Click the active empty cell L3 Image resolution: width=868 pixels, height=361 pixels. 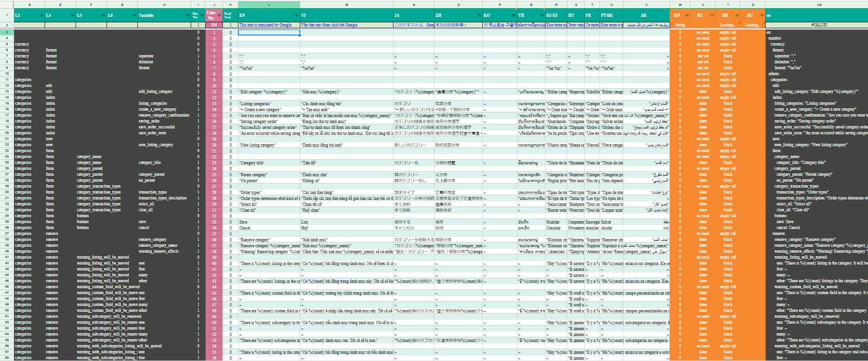click(x=269, y=32)
